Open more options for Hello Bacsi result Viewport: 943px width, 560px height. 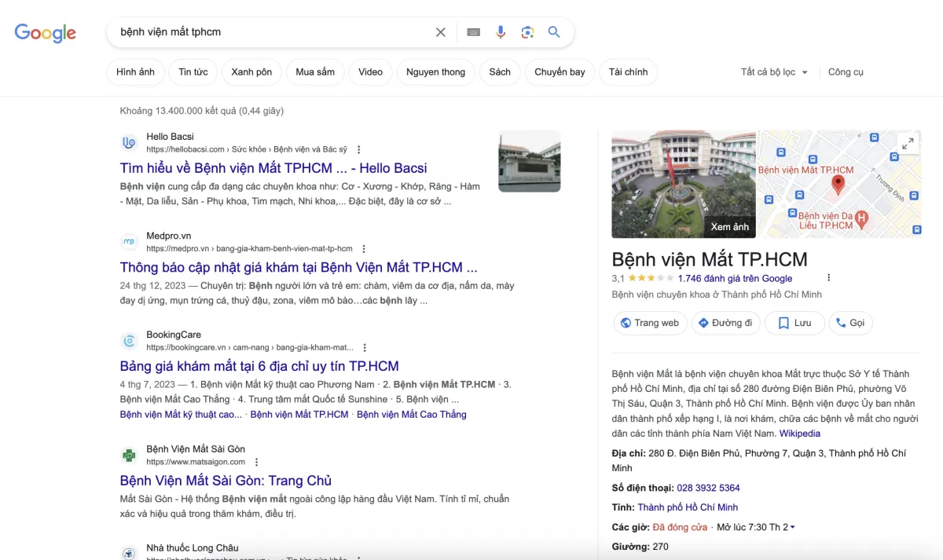pos(359,149)
